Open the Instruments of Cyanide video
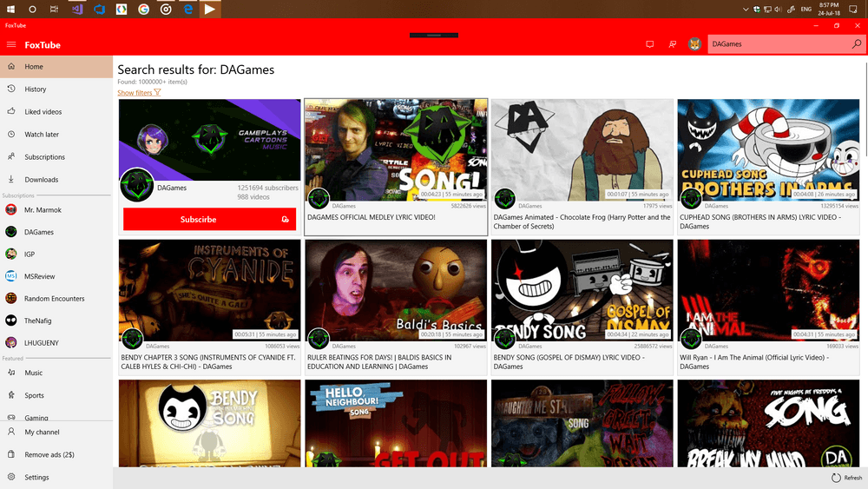 pos(210,307)
